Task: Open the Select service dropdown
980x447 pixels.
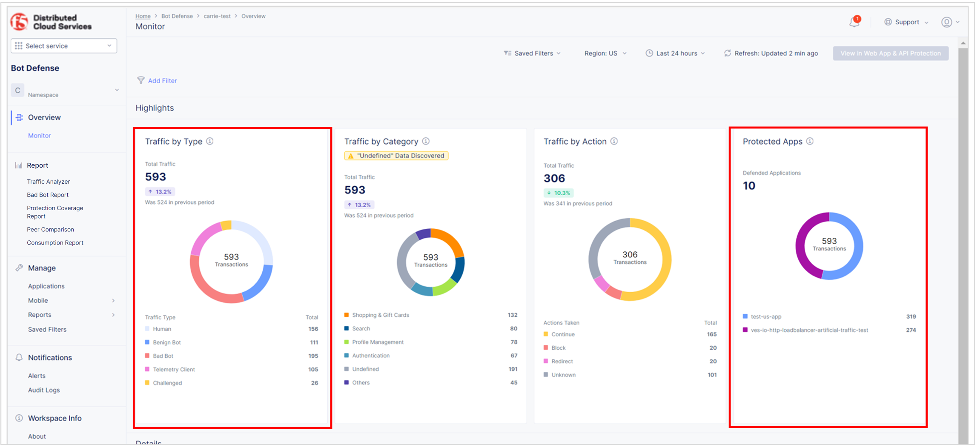Action: tap(63, 46)
